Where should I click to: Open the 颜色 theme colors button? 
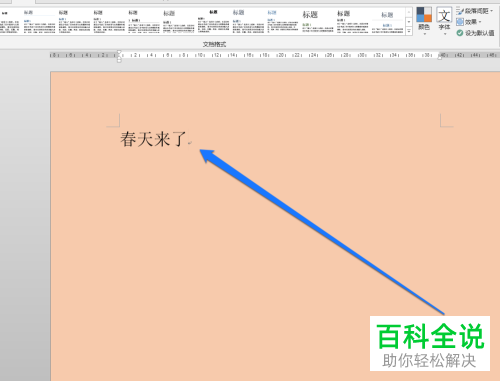[x=424, y=20]
